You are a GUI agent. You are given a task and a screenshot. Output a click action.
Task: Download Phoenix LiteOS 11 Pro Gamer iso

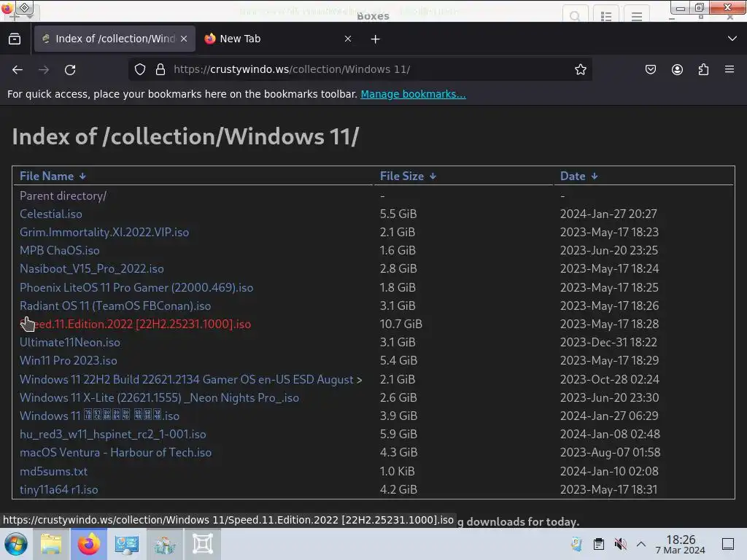[136, 287]
